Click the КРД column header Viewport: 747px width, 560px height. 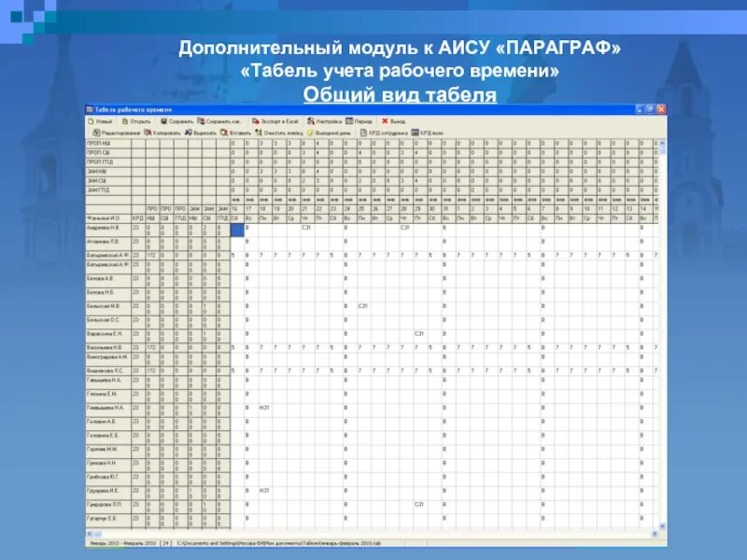click(137, 218)
